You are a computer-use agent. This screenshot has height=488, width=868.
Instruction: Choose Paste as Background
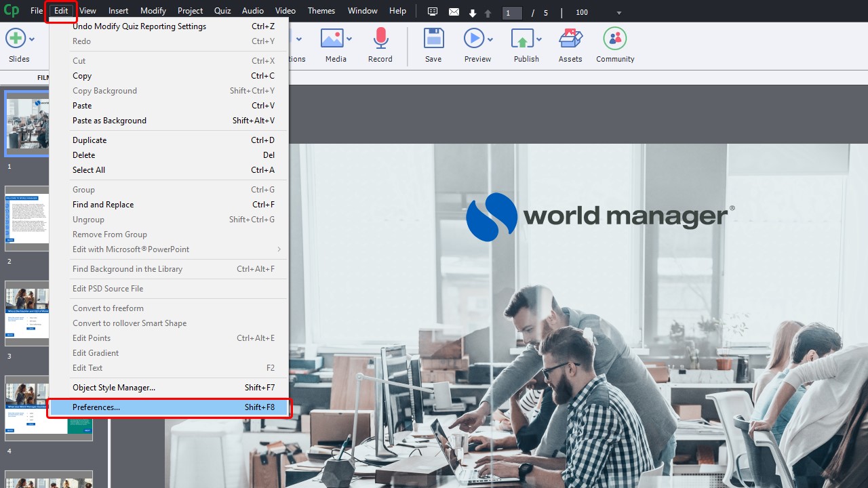(x=170, y=121)
